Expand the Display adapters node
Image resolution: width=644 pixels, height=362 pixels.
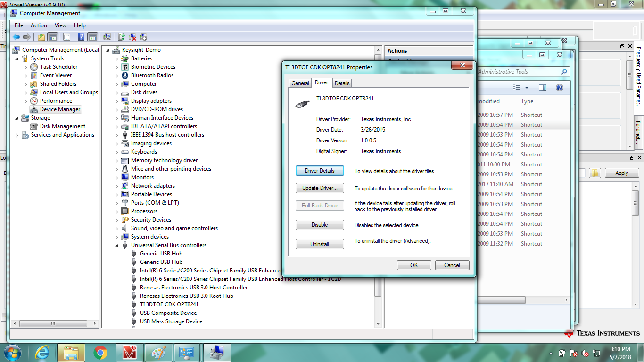(117, 101)
